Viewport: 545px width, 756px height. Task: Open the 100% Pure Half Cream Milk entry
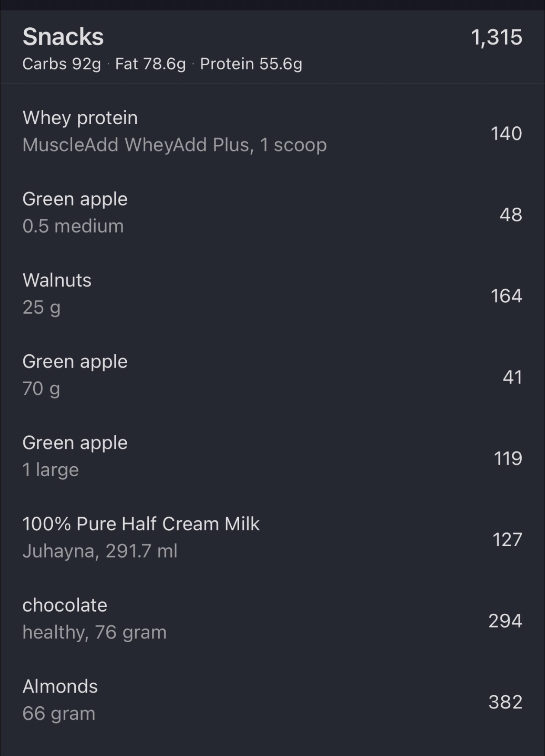[x=141, y=524]
